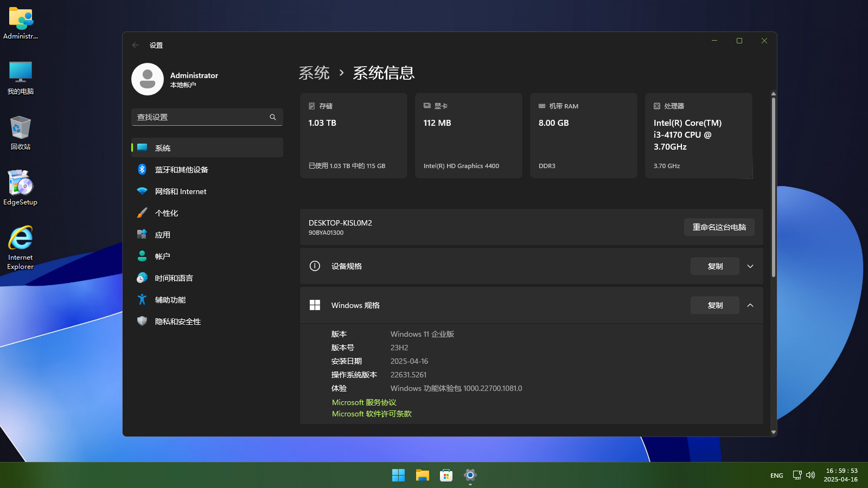Open the network Wi-Fi icon in sidebar
The image size is (868, 488).
[x=142, y=191]
